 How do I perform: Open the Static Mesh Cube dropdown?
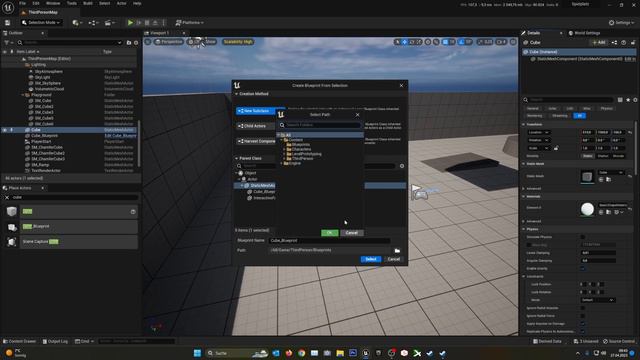[x=611, y=173]
